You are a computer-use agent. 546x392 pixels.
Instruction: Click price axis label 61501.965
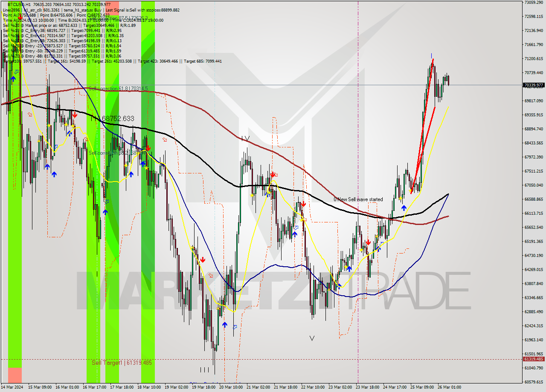pyautogui.click(x=533, y=354)
